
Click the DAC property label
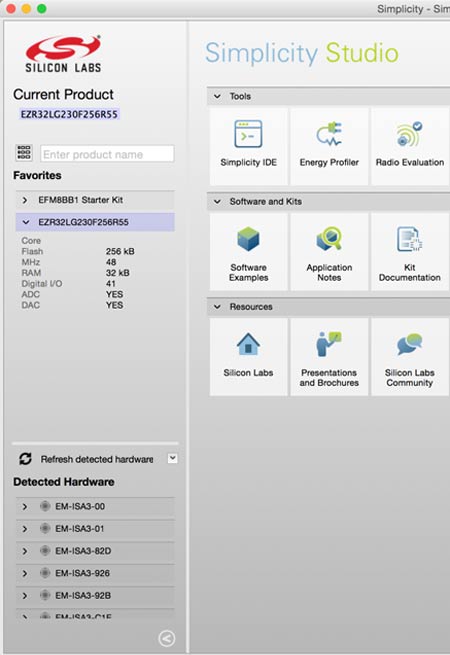click(x=31, y=305)
